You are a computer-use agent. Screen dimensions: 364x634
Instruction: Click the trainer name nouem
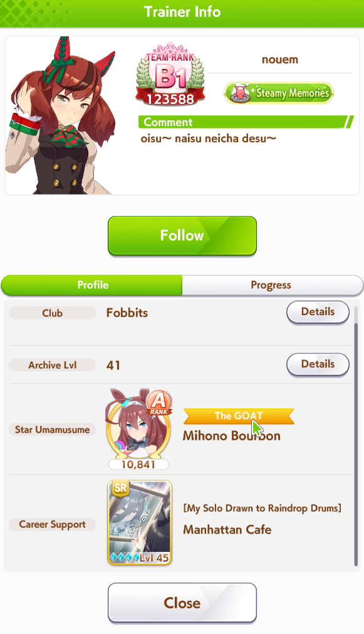tap(280, 60)
